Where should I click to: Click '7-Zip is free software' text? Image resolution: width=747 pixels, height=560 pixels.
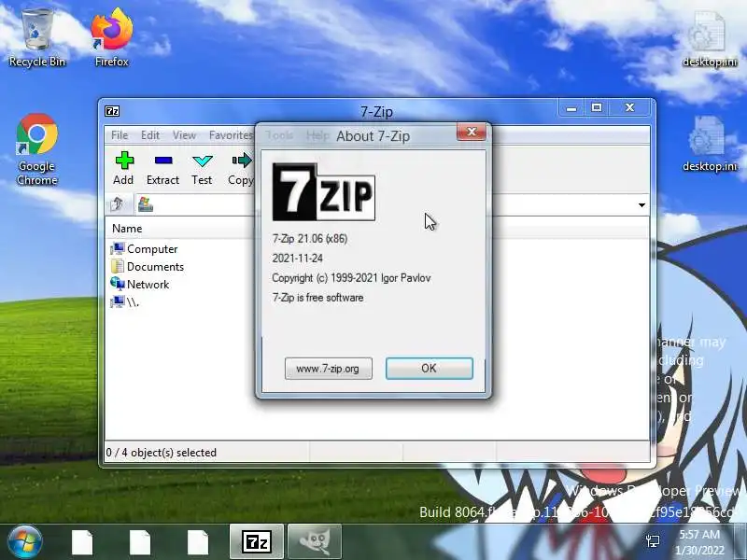(317, 298)
